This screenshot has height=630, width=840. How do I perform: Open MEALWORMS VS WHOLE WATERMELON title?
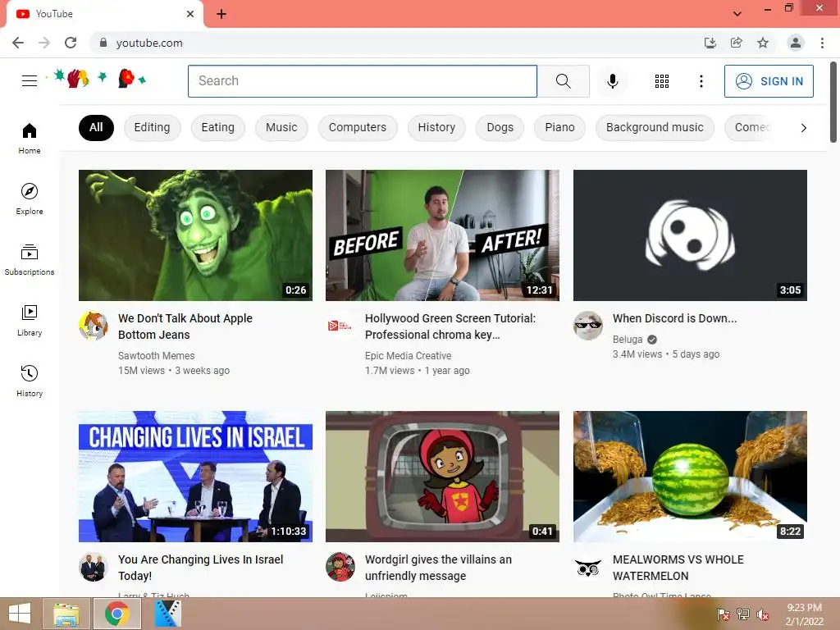click(678, 568)
